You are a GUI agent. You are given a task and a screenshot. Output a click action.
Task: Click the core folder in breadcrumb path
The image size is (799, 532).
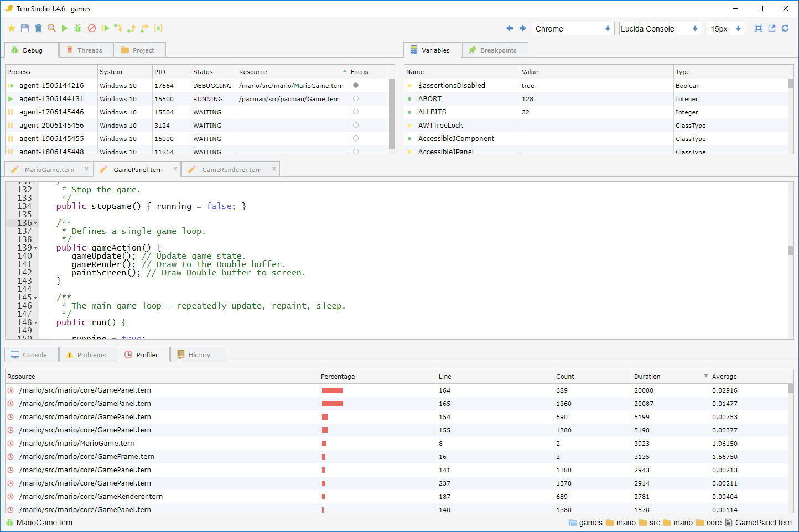click(x=709, y=523)
